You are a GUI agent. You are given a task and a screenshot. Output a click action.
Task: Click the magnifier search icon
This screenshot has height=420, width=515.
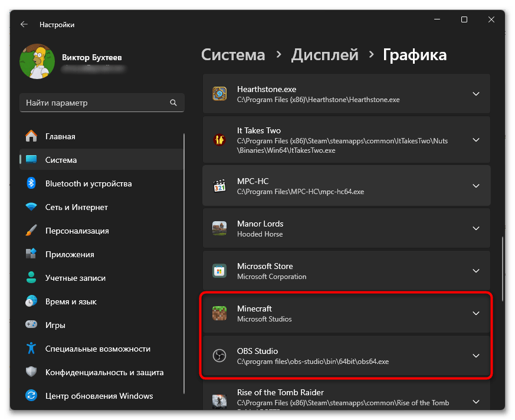[173, 103]
